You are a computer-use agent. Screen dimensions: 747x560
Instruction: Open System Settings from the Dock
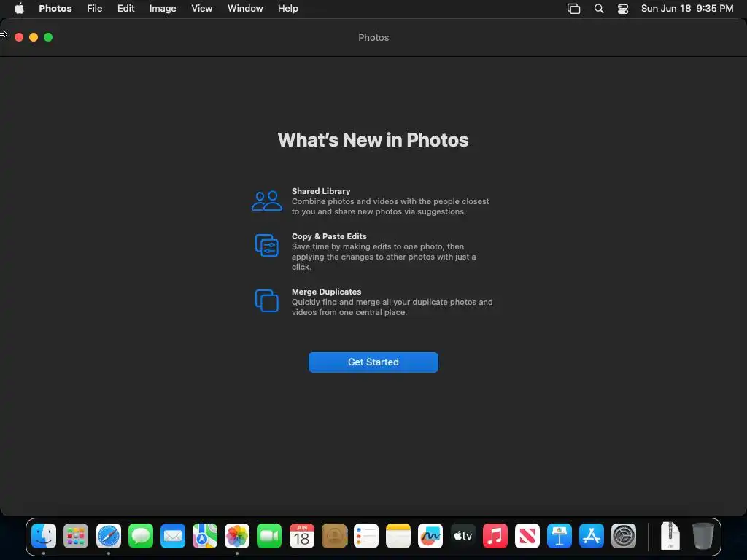coord(624,536)
